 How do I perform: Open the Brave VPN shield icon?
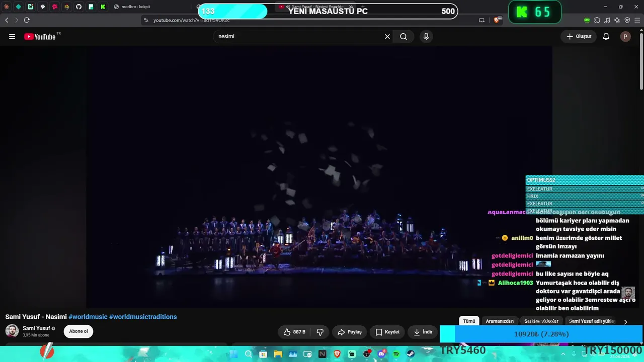coord(627,20)
